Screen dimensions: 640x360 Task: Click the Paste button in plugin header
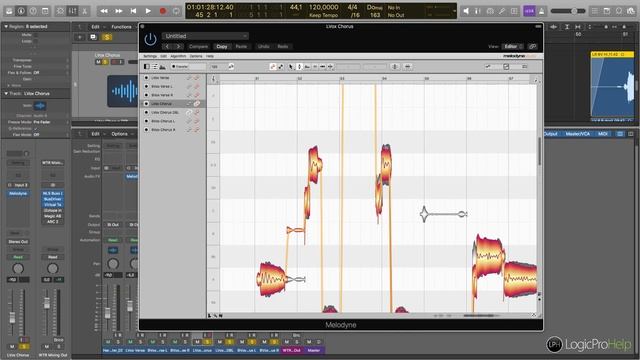coord(241,47)
